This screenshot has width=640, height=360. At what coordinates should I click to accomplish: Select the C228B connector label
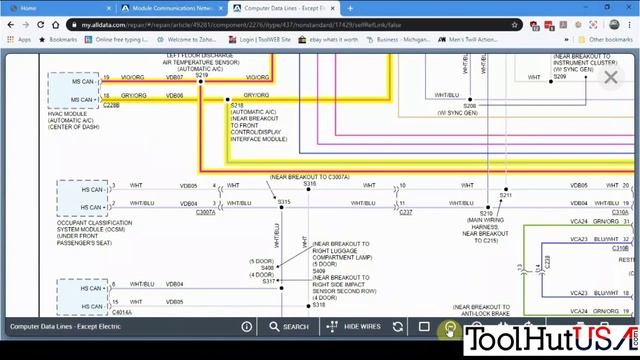111,105
